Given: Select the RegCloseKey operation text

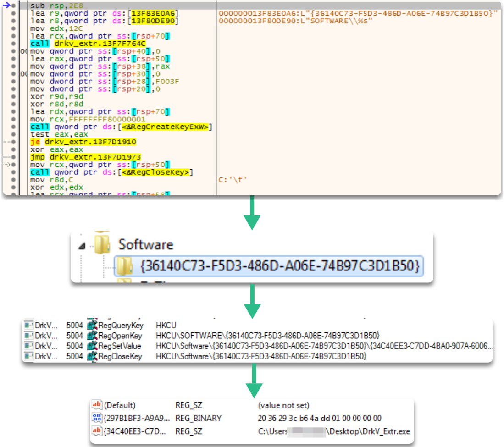Looking at the screenshot, I should click(x=120, y=356).
